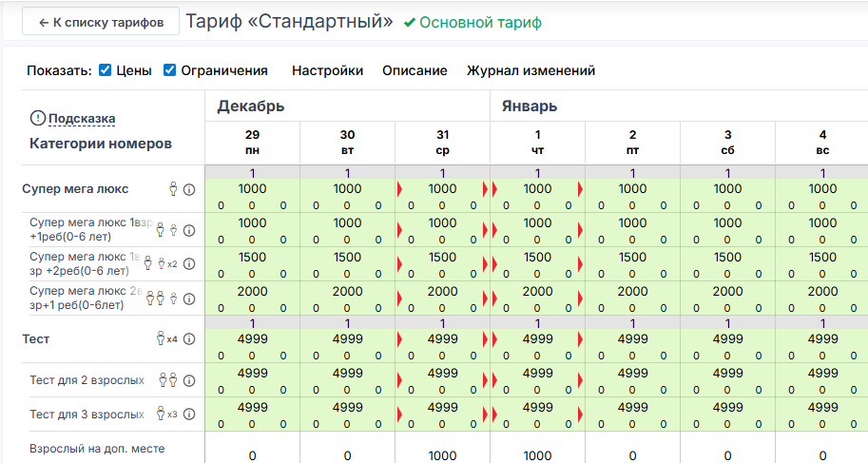The width and height of the screenshot is (868, 463).
Task: Click 1000 price for December 29 Супер мега люкс
Action: pyautogui.click(x=252, y=188)
